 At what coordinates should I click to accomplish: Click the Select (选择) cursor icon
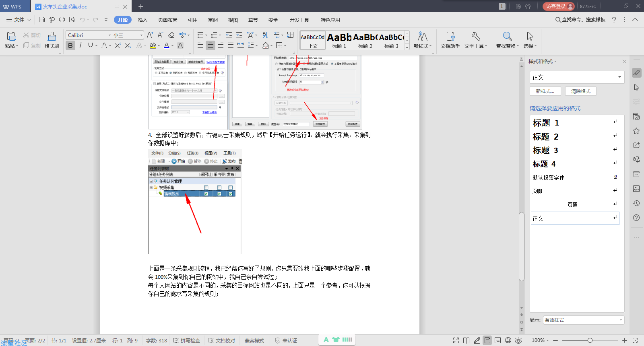coord(530,36)
